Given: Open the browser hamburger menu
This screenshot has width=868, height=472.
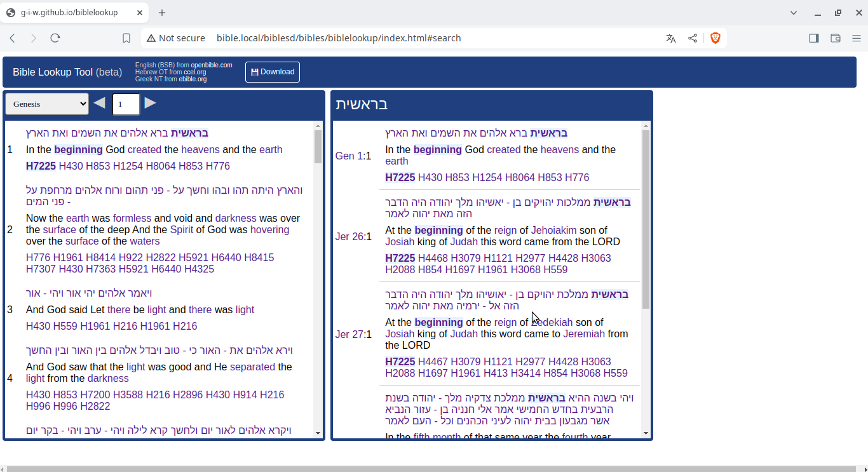Looking at the screenshot, I should [856, 38].
